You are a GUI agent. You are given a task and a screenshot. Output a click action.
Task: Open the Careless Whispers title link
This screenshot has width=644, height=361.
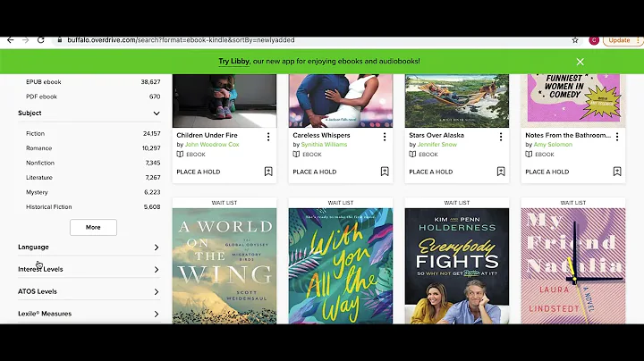click(x=321, y=135)
